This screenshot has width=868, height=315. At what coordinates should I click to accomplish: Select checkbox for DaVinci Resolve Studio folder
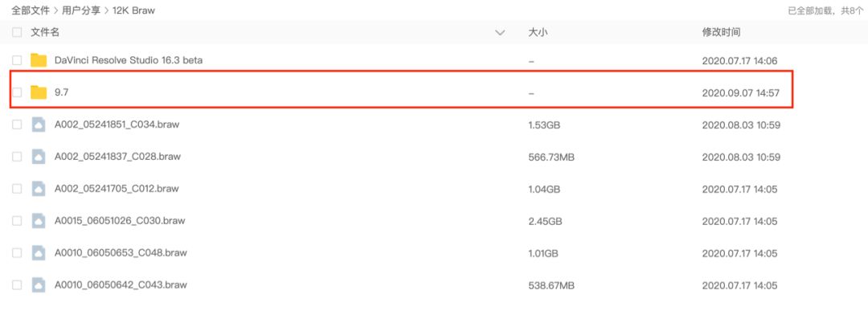(x=17, y=60)
